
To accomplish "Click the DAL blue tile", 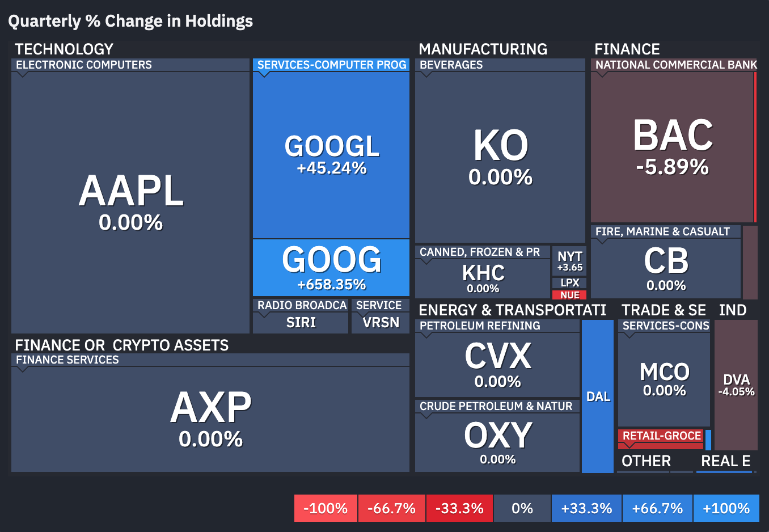I will click(x=598, y=396).
